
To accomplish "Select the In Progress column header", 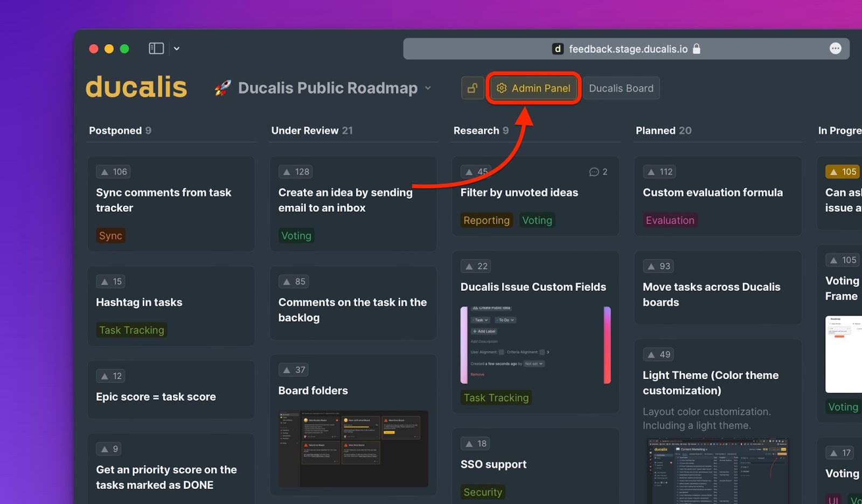I will tap(839, 130).
